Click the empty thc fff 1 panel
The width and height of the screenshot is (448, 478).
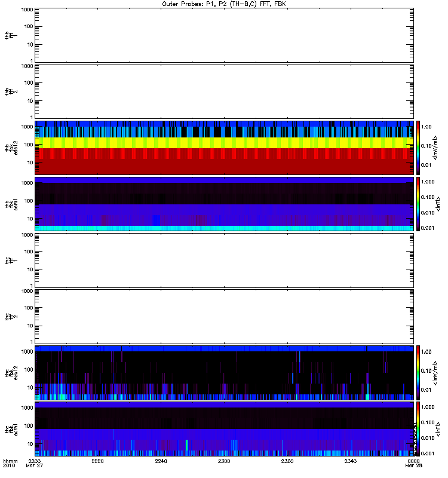click(224, 261)
